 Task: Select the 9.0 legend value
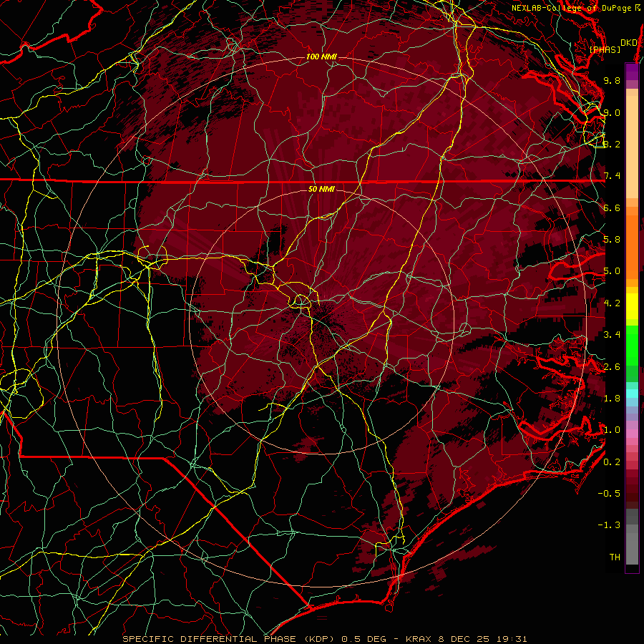(612, 112)
